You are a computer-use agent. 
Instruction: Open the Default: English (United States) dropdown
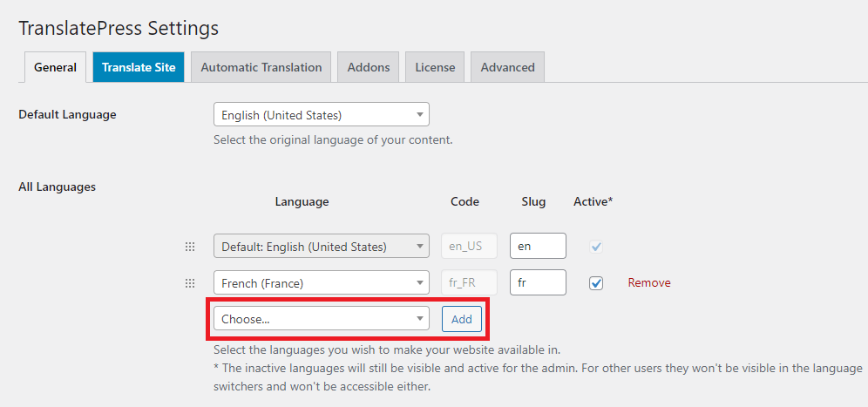321,247
